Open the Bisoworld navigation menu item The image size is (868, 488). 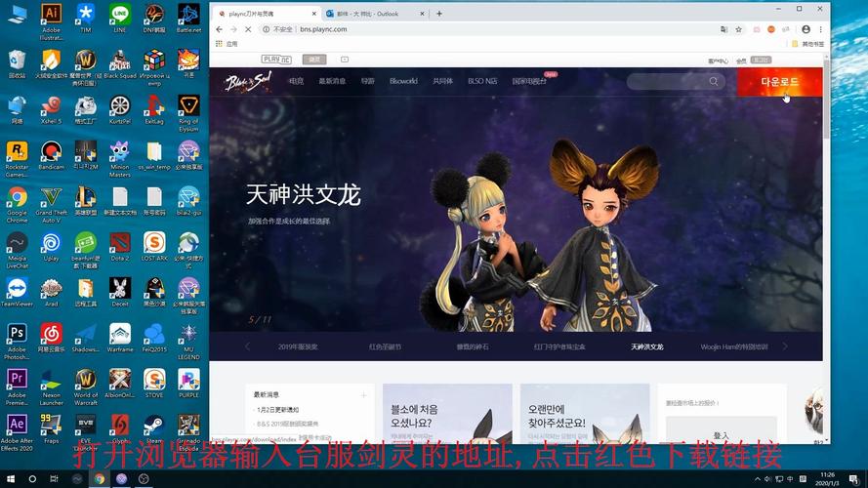pos(403,81)
